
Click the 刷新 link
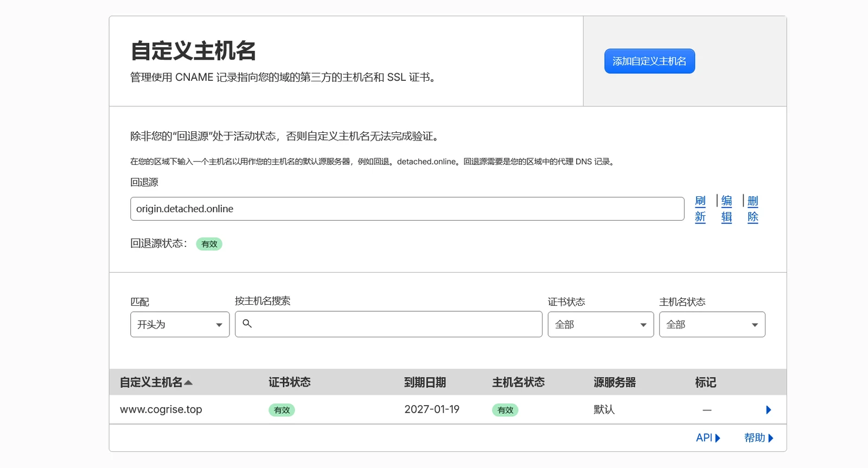tap(700, 209)
